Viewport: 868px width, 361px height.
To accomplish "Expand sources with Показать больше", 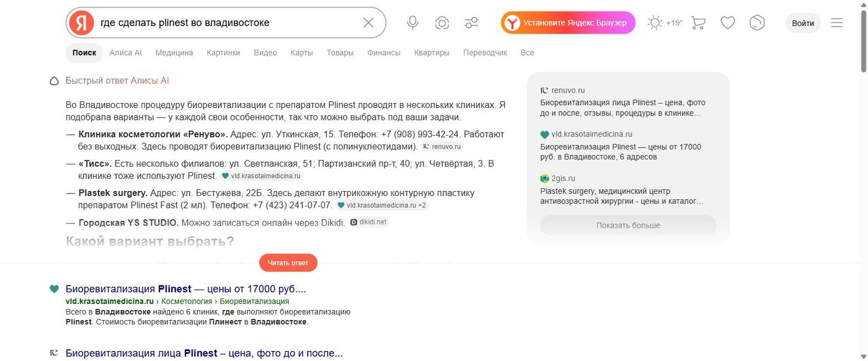I will pyautogui.click(x=628, y=225).
